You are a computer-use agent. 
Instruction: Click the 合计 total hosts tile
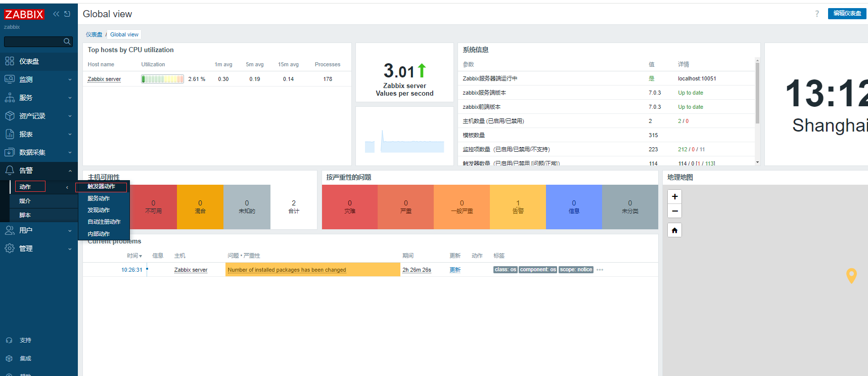tap(294, 207)
